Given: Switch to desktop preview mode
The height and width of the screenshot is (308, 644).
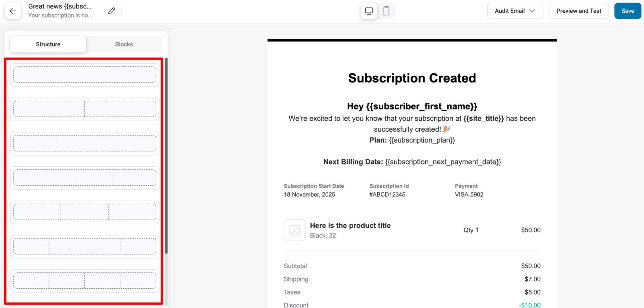Looking at the screenshot, I should pos(369,11).
